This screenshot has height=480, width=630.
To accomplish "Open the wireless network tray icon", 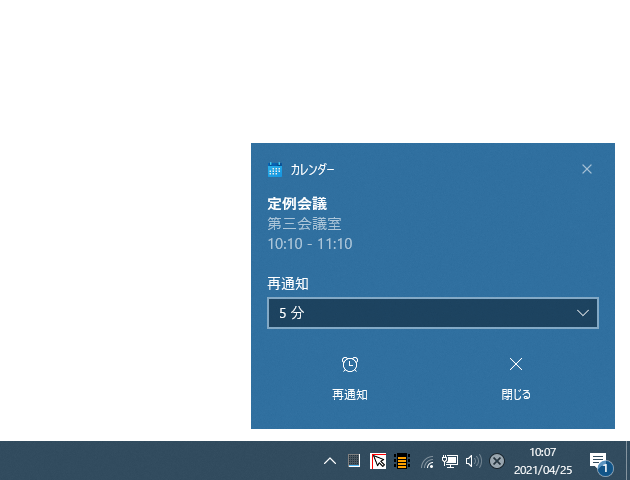I will (x=427, y=462).
